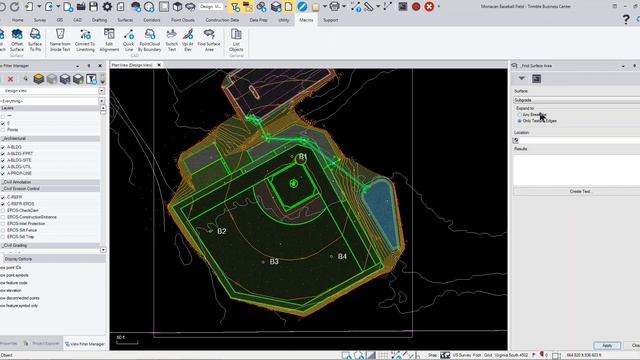Viewport: 640px width, 360px height.
Task: Open the Survey ribbon tab
Action: point(40,20)
